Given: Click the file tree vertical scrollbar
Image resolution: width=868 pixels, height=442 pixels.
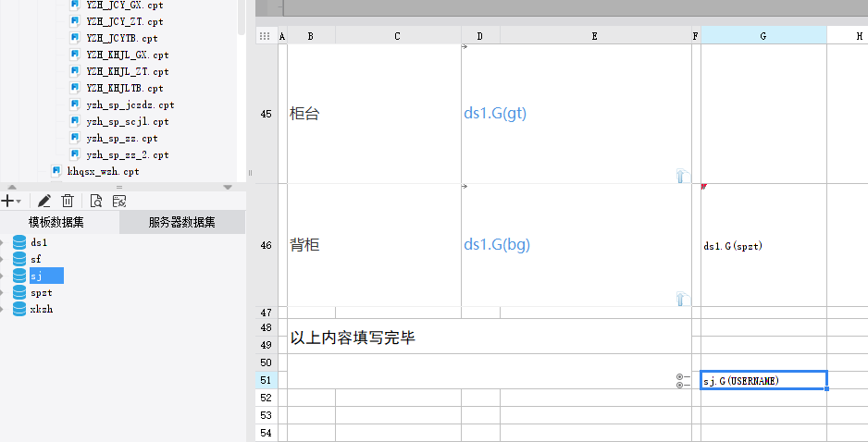Looking at the screenshot, I should pyautogui.click(x=242, y=18).
